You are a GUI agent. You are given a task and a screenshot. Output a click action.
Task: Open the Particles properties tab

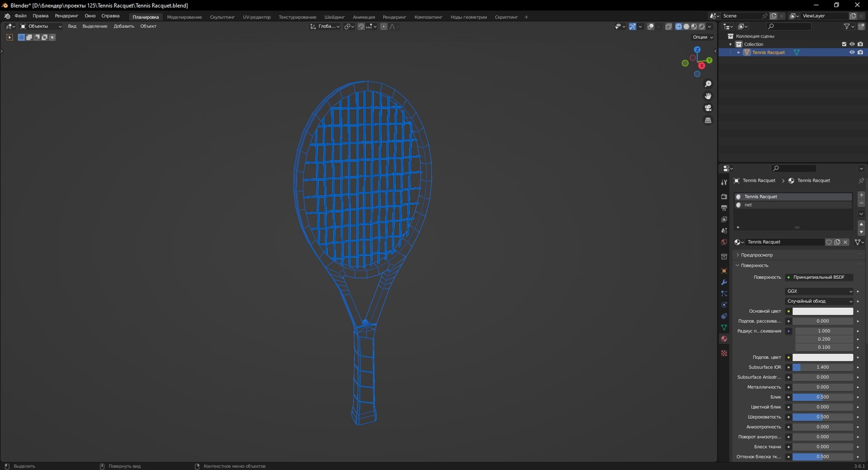point(724,293)
